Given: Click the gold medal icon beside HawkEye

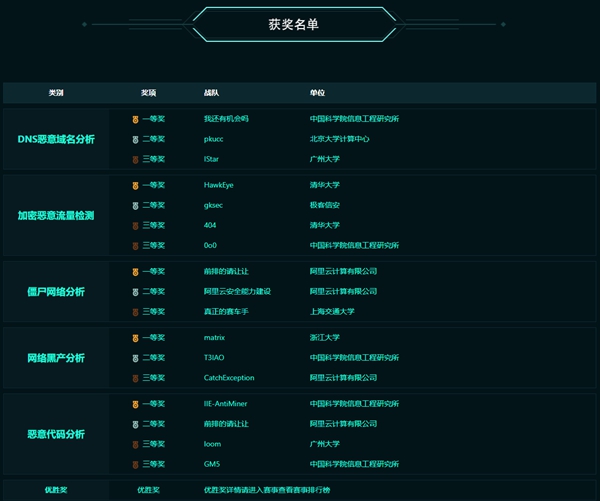Looking at the screenshot, I should pyautogui.click(x=136, y=185).
